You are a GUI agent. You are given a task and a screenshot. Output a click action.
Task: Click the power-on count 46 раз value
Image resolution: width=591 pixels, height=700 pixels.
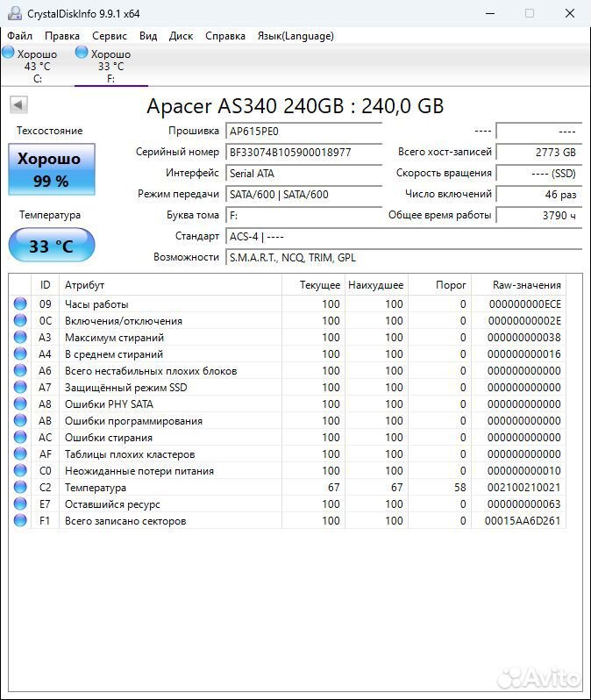pos(539,194)
